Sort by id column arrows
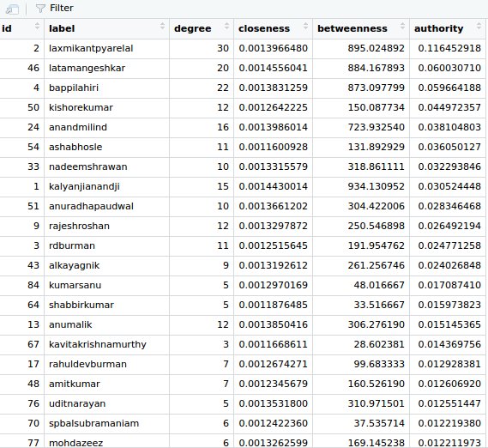Viewport: 488px width, 448px height. [37, 26]
